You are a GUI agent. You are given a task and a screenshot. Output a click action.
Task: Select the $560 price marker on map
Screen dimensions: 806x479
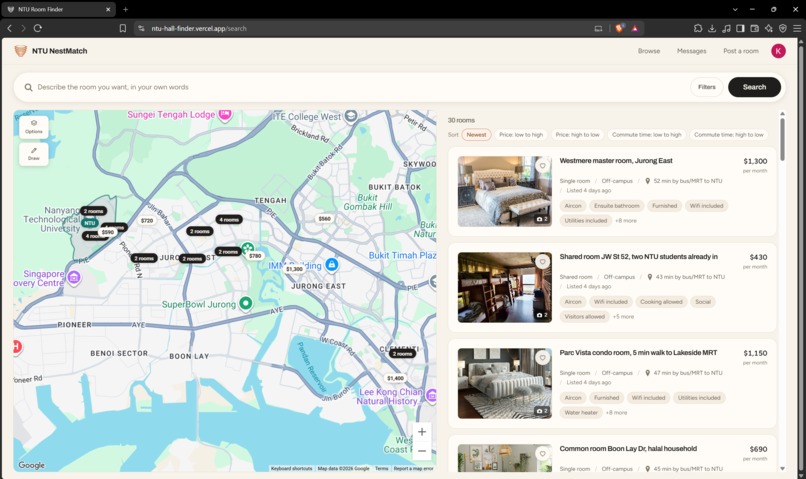324,218
